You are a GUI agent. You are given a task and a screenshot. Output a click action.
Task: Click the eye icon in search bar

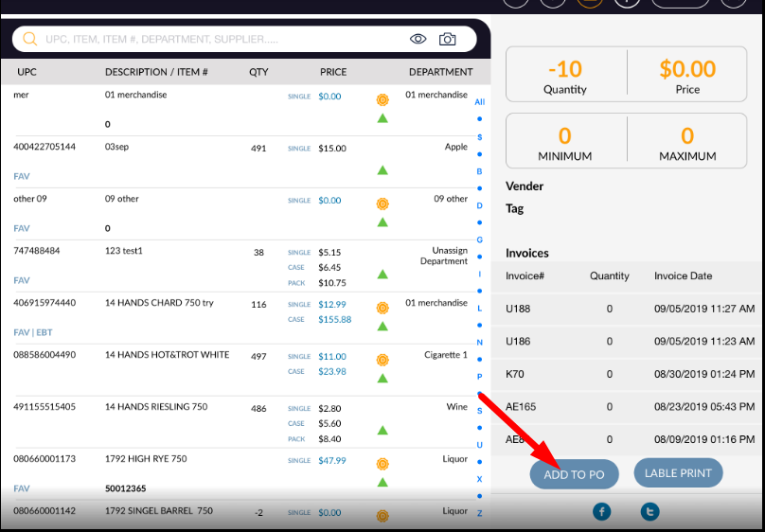coord(418,39)
